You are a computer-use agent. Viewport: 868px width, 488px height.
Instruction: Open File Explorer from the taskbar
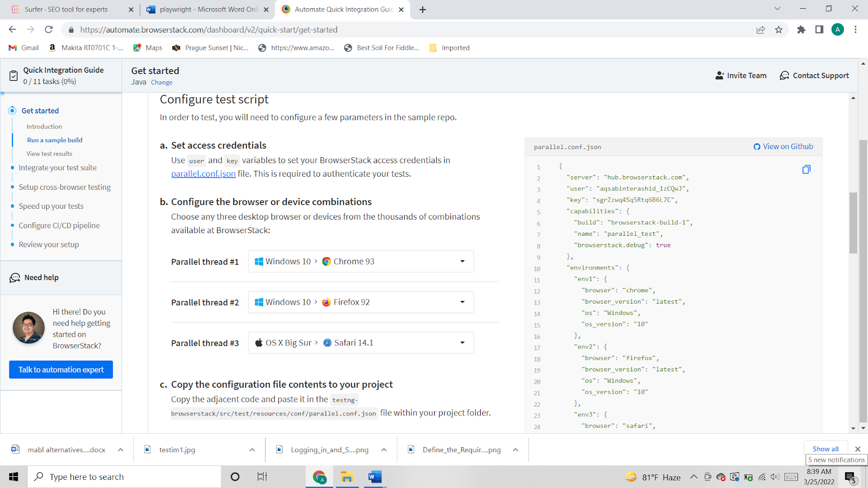347,477
